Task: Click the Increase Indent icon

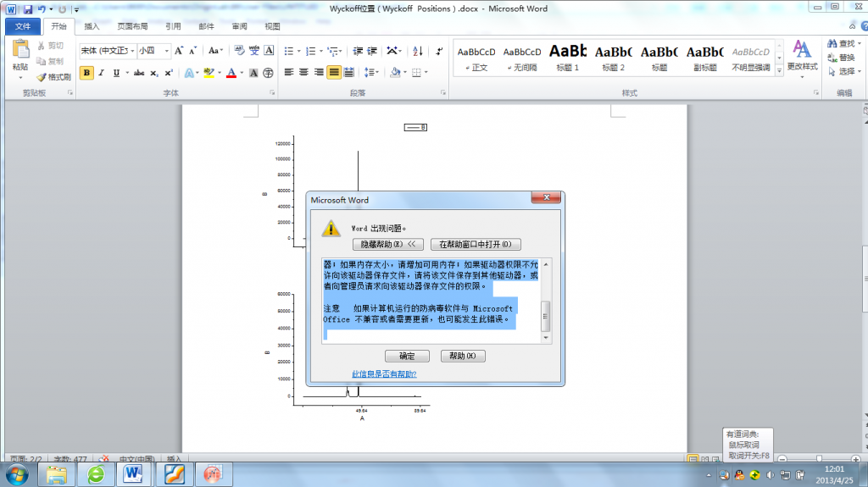Action: point(373,51)
